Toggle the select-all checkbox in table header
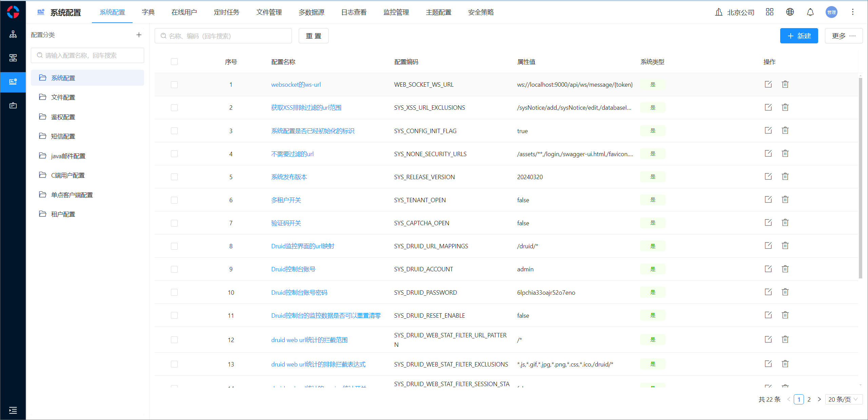This screenshot has height=420, width=868. coord(174,62)
